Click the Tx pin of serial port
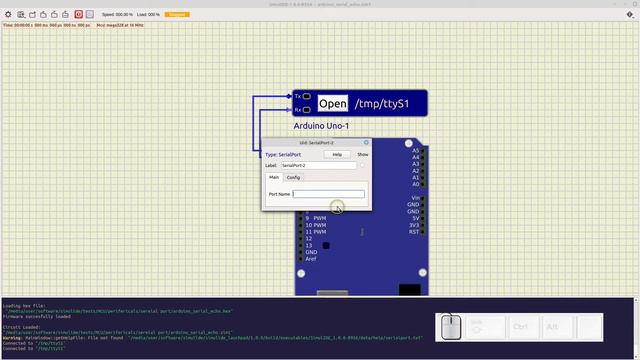 [x=290, y=96]
